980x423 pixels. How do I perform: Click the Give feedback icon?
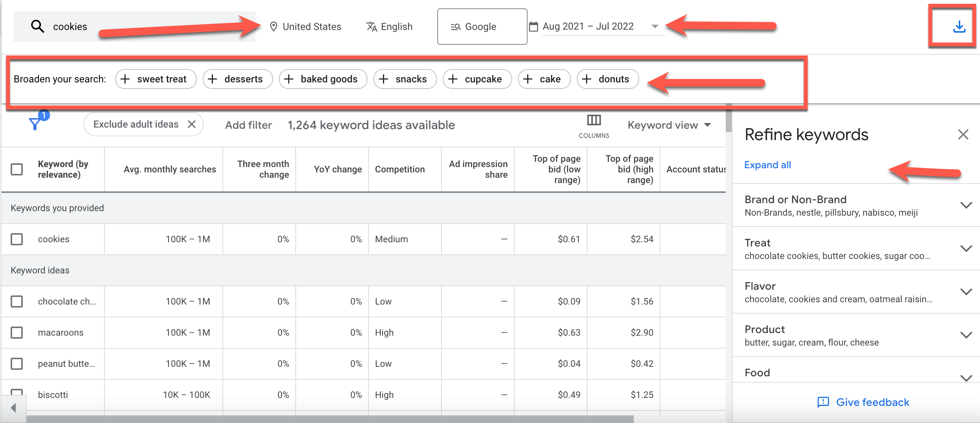823,402
